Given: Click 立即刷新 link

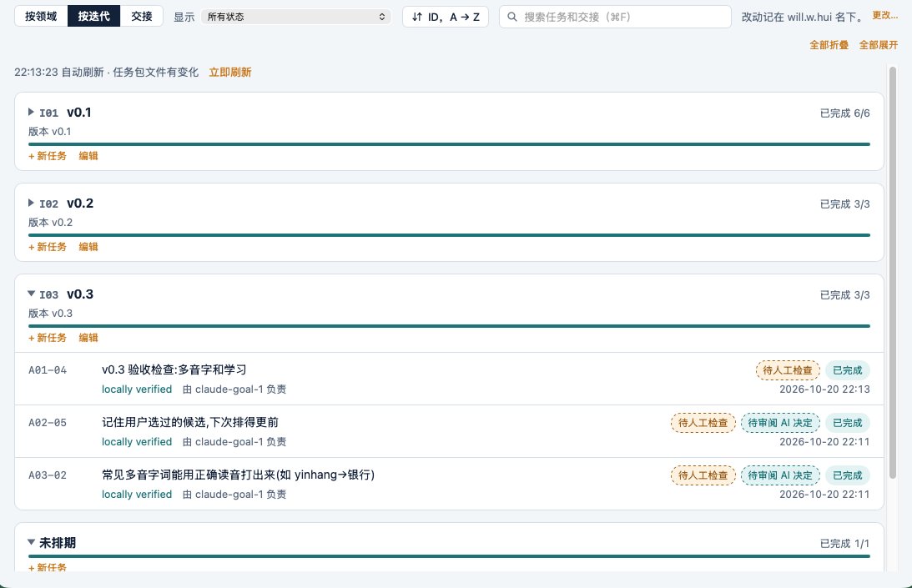Looking at the screenshot, I should click(x=230, y=72).
